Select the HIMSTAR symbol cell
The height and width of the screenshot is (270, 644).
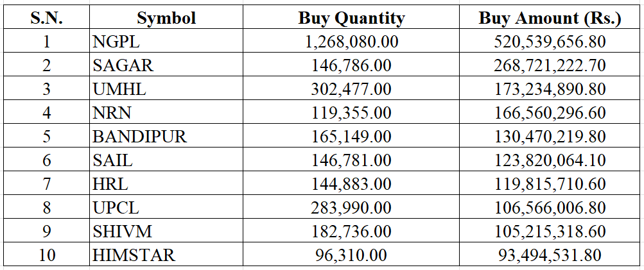point(134,255)
